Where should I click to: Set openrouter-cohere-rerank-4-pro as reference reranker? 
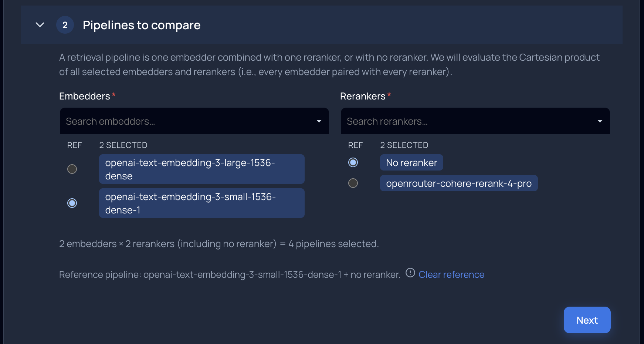click(353, 183)
